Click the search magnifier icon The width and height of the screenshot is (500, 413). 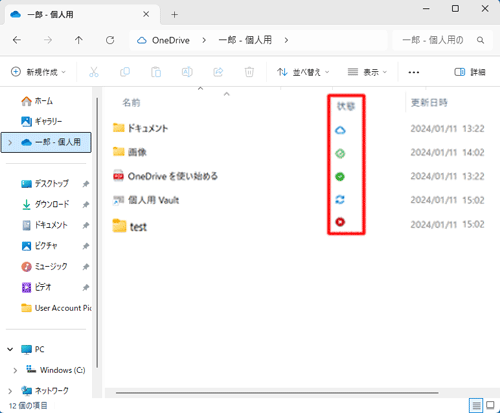(x=480, y=40)
